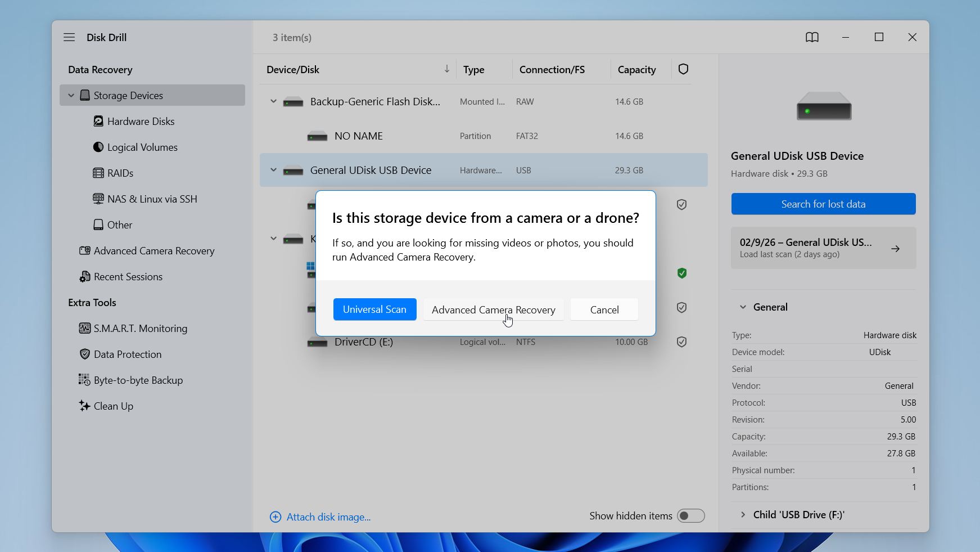Go to RAIDs in the sidebar
Image resolution: width=980 pixels, height=552 pixels.
[120, 173]
